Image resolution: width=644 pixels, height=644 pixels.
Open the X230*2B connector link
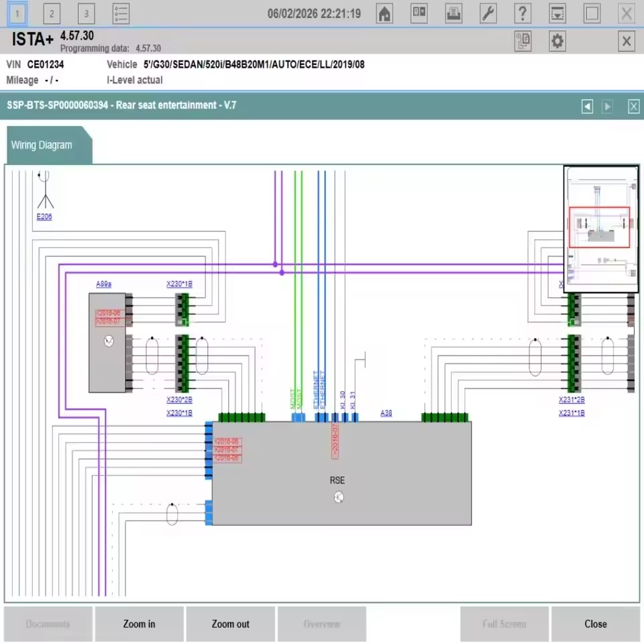click(180, 400)
